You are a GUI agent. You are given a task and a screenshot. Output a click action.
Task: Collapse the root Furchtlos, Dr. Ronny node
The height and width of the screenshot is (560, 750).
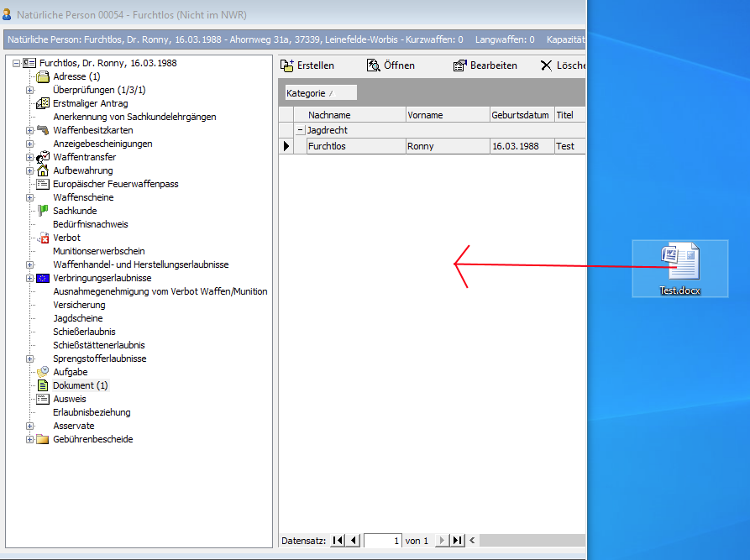click(17, 63)
